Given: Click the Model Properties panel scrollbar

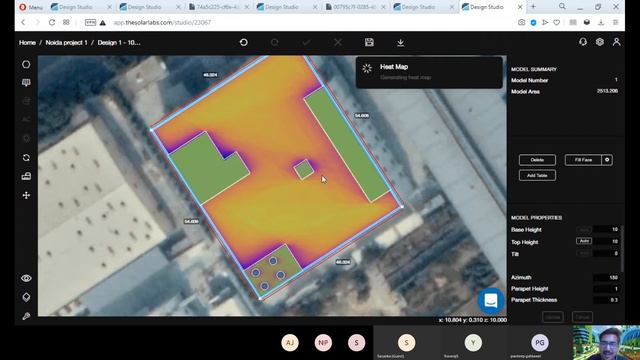Looking at the screenshot, I should (622, 248).
